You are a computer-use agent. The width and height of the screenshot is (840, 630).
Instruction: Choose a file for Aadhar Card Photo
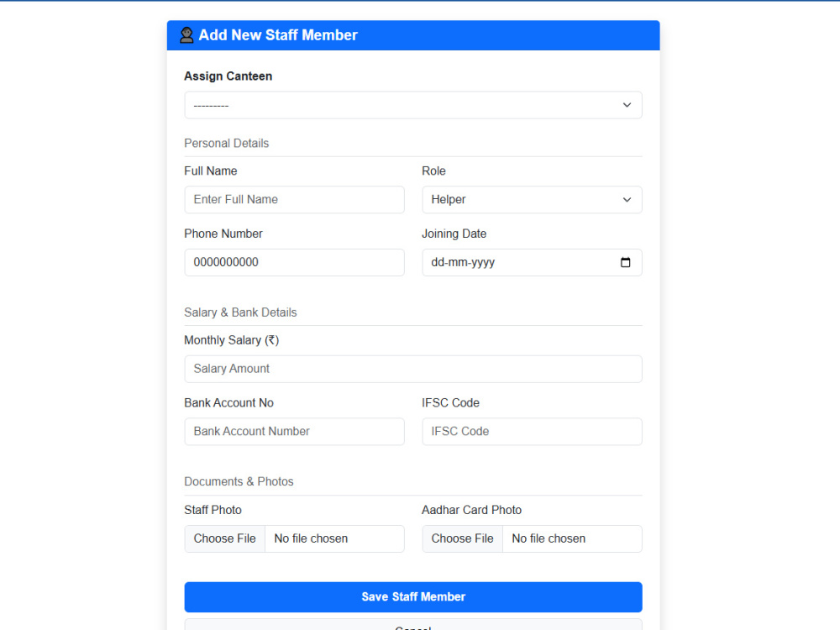pyautogui.click(x=462, y=538)
